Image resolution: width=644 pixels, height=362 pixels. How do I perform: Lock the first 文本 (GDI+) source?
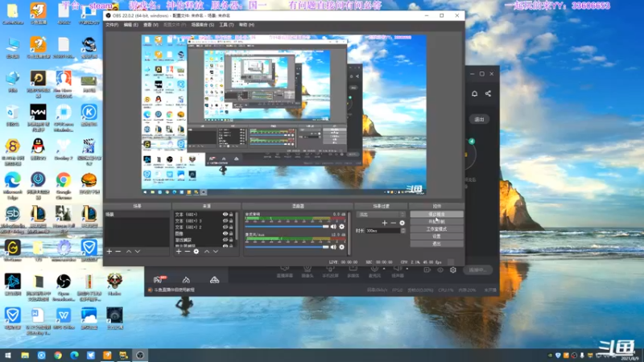tap(231, 214)
